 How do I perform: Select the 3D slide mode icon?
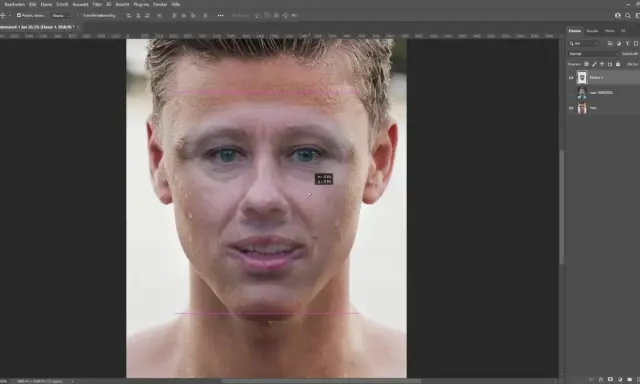[285, 16]
